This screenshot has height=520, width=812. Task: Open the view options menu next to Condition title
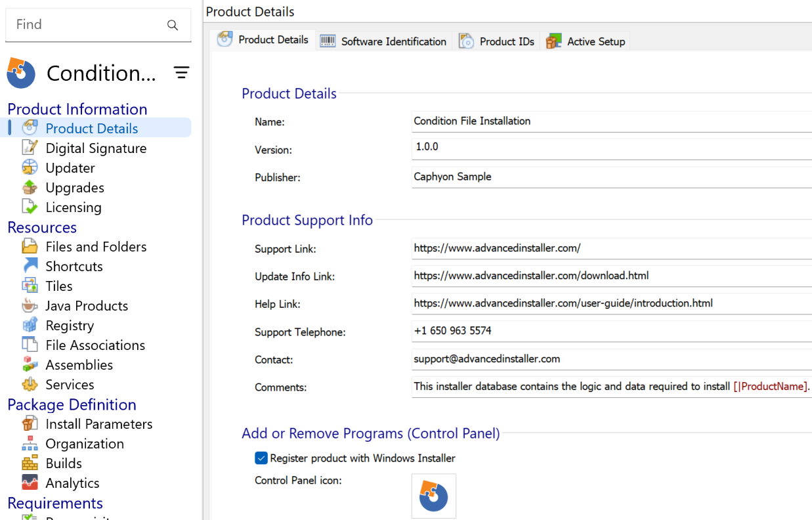coord(182,73)
